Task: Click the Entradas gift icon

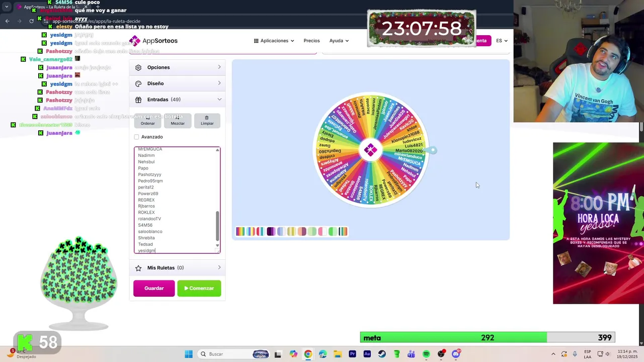Action: (x=138, y=100)
